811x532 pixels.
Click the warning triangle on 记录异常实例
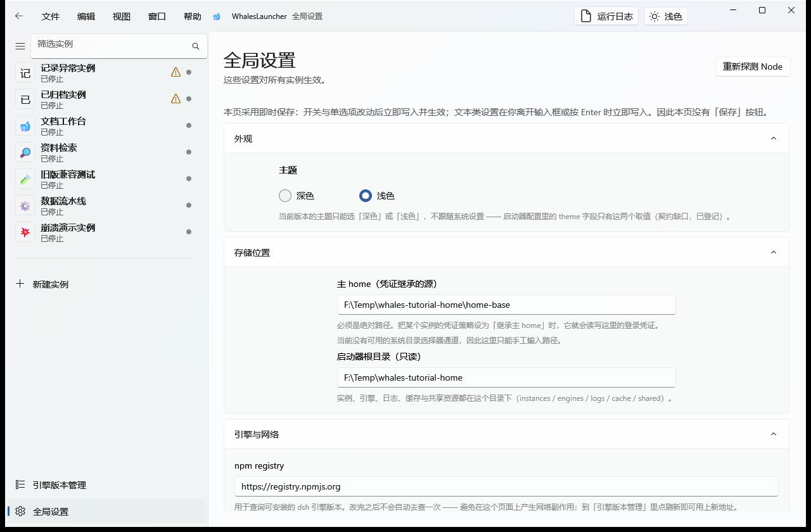coord(176,72)
